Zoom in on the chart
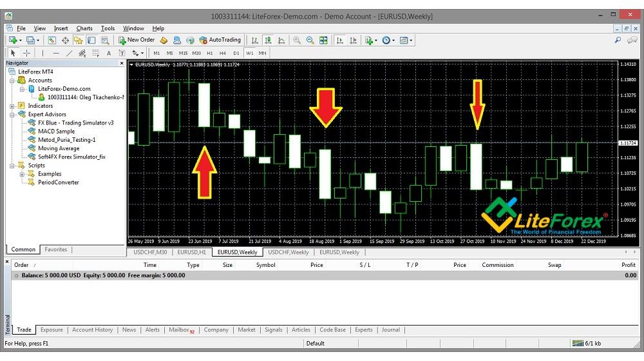The image size is (644, 361). [297, 40]
